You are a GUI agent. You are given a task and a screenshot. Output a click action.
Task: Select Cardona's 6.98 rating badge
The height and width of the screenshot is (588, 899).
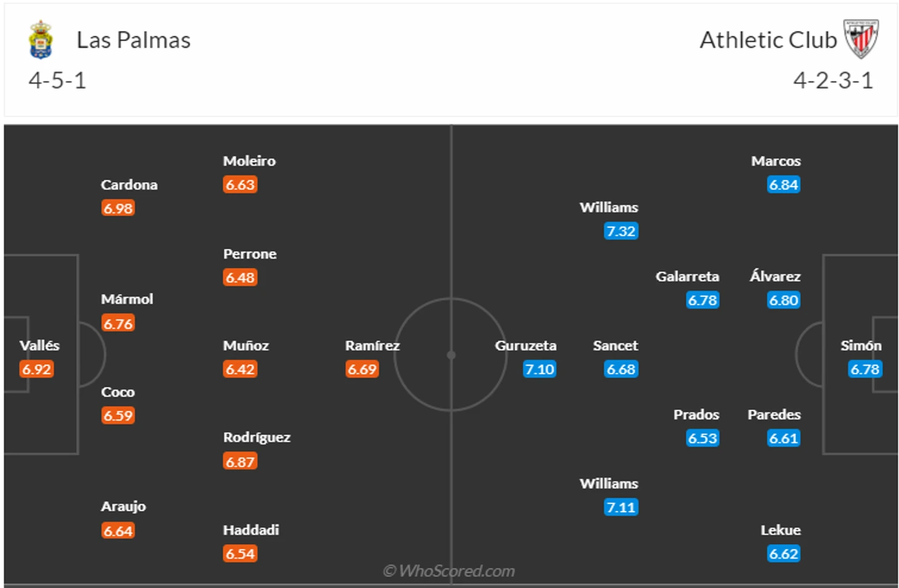118,208
